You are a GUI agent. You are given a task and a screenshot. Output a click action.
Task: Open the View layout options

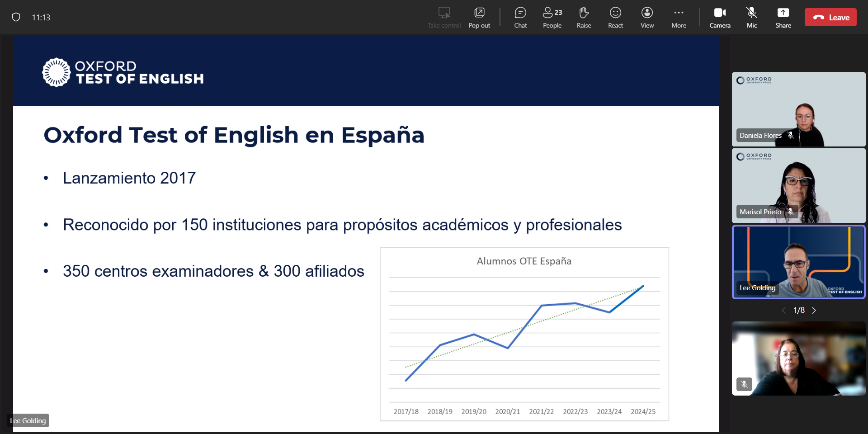tap(647, 18)
